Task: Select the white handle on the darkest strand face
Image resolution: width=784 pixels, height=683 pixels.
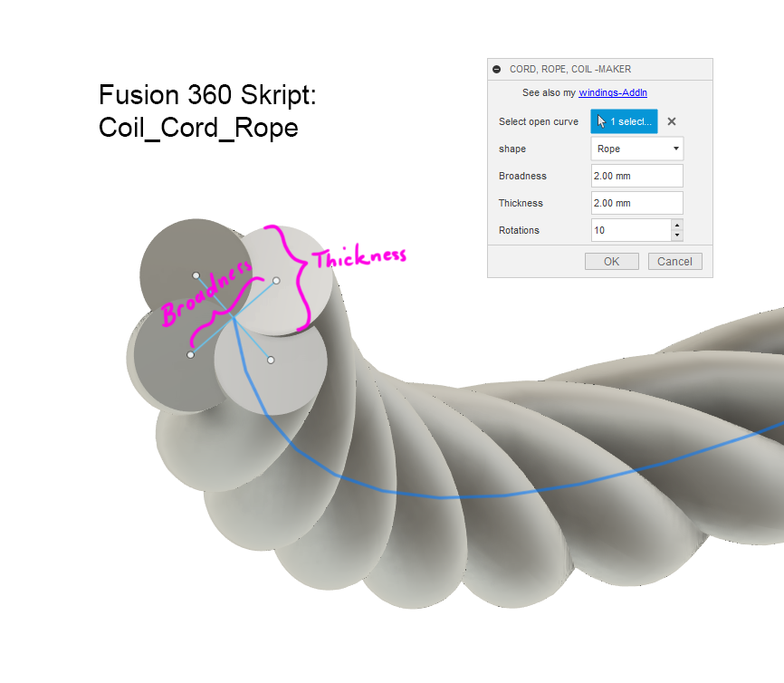Action: point(196,275)
